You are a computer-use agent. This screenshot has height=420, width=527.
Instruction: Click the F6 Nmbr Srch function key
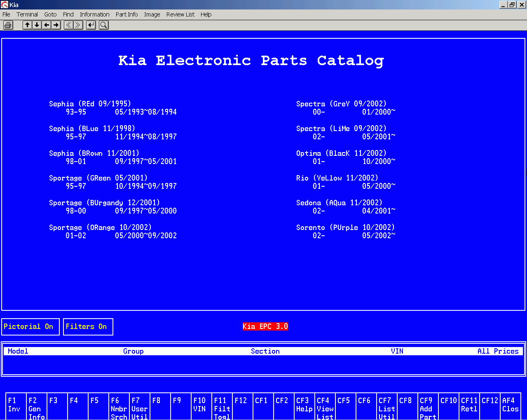pos(119,407)
